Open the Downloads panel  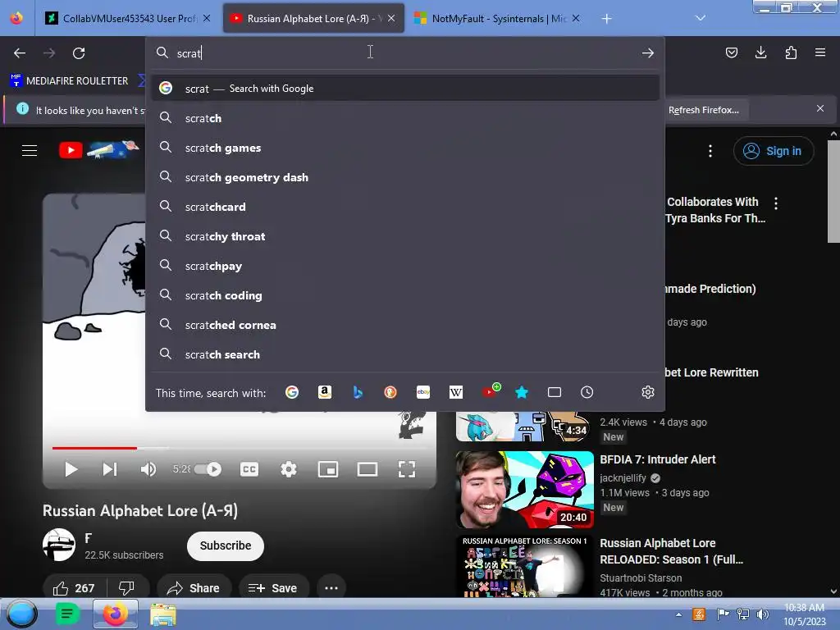(760, 52)
